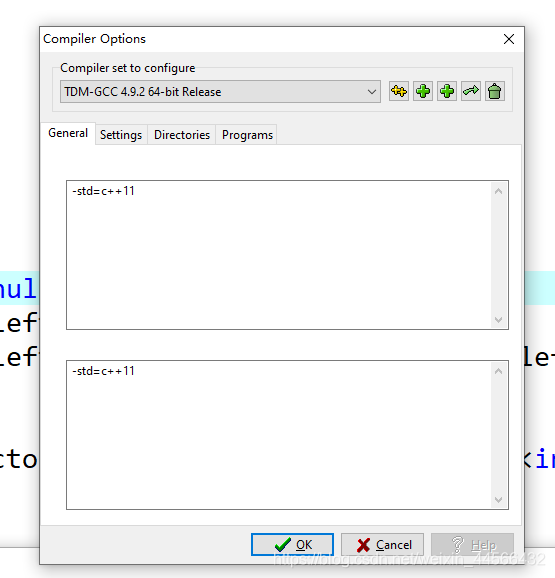Click the green plus beside the yellow plus icon
The image size is (555, 578).
[x=423, y=91]
